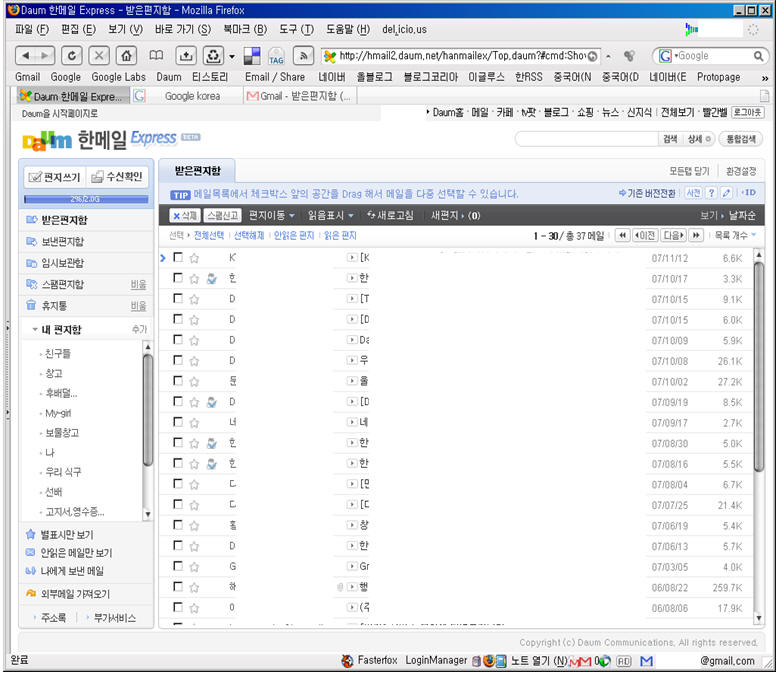Screen dimensions: 777x673
Task: Click the help question mark icon in TIP bar
Action: pyautogui.click(x=712, y=193)
